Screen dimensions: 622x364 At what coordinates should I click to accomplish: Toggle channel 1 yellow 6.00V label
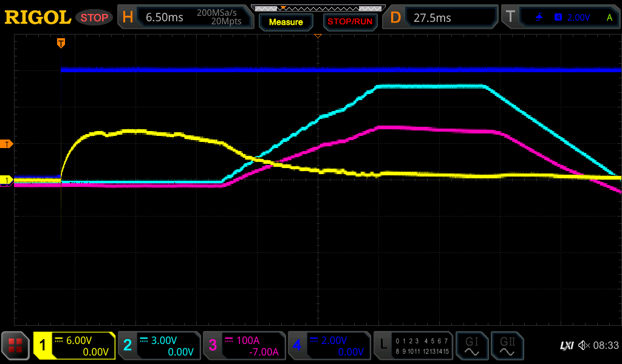74,346
